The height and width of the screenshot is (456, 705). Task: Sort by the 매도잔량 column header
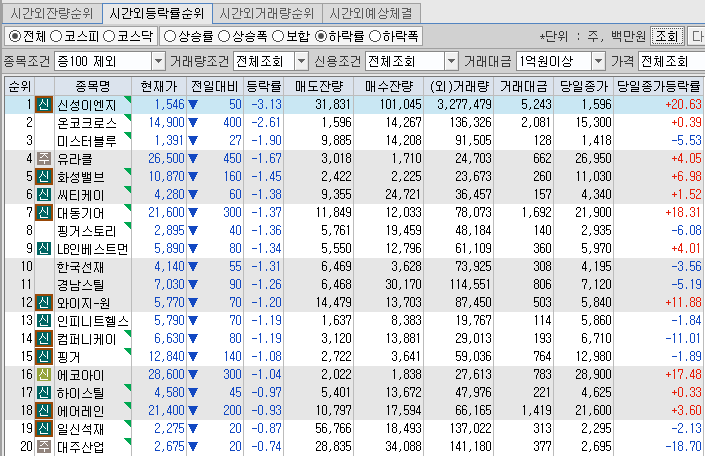[x=319, y=86]
